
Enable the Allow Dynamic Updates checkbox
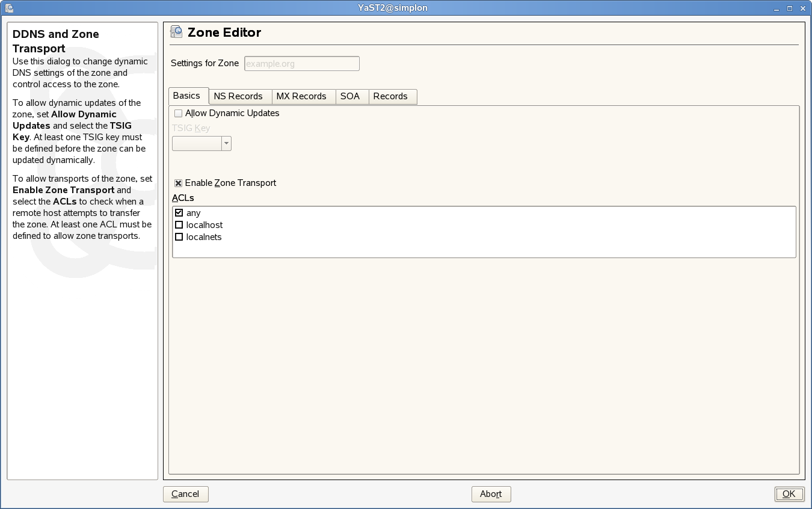click(178, 113)
